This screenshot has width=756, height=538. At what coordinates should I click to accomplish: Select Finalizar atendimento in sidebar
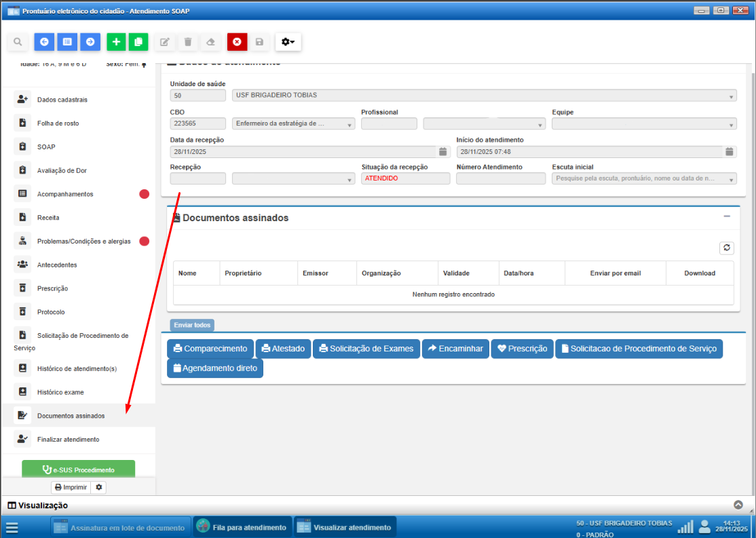click(68, 440)
